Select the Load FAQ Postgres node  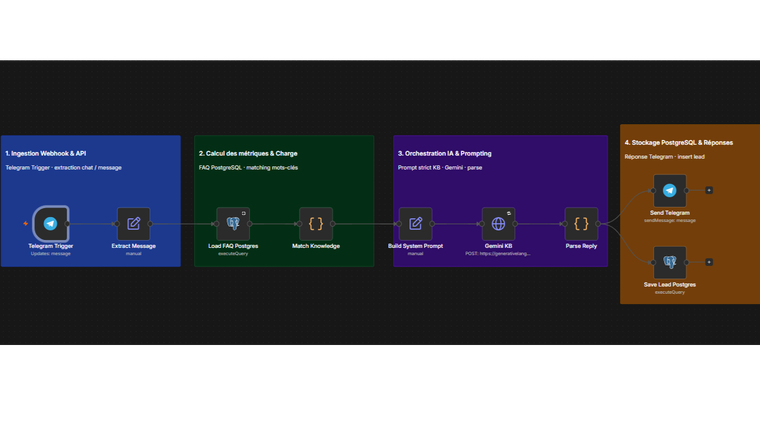pos(233,223)
